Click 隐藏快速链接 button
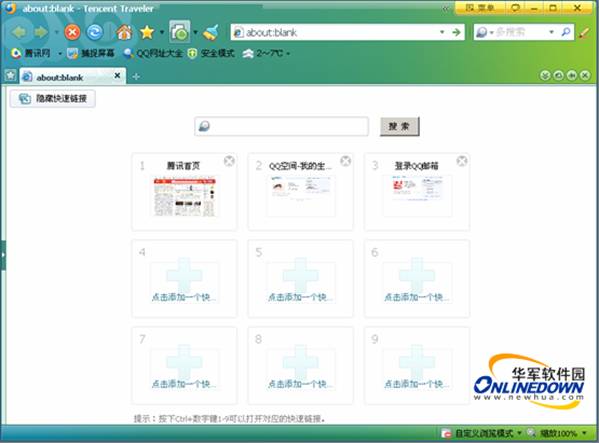Viewport: 599px width, 443px height. point(53,99)
